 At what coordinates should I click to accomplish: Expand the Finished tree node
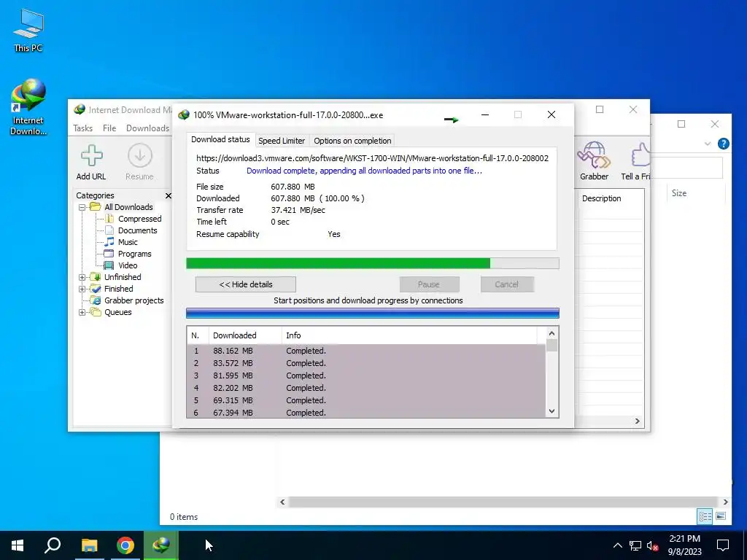(82, 289)
